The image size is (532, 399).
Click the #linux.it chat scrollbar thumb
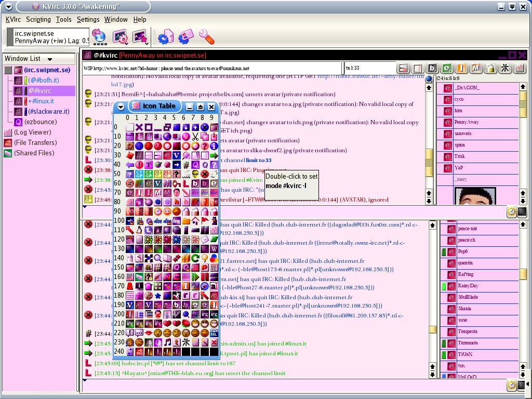click(x=432, y=329)
